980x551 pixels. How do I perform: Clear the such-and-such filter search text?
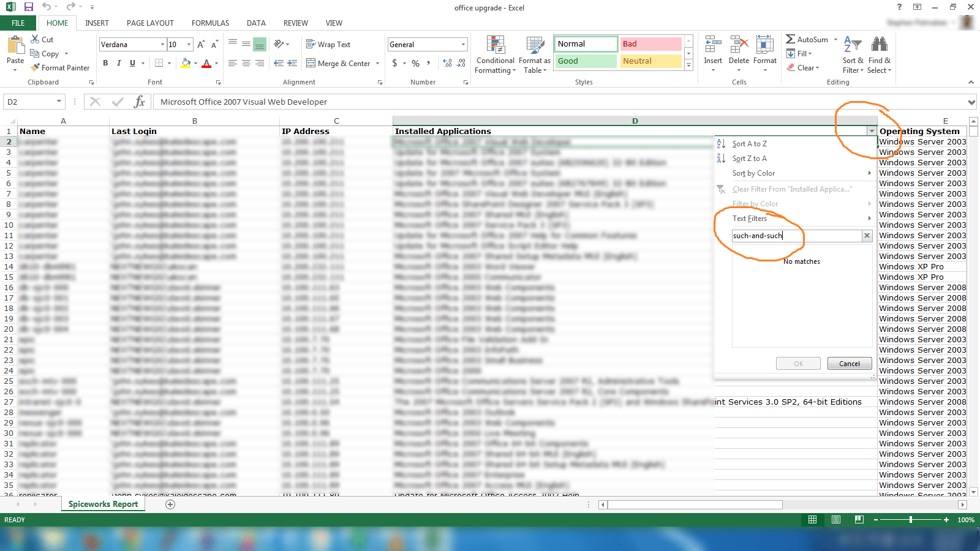pos(867,236)
